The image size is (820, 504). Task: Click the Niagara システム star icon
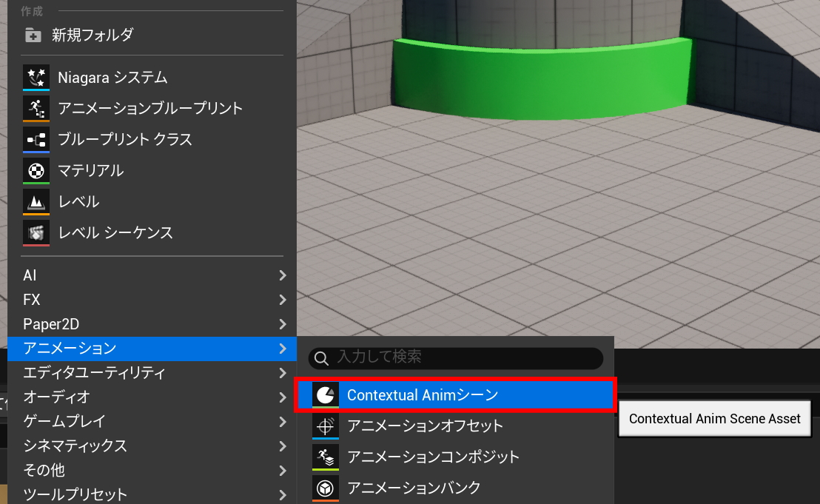[36, 78]
